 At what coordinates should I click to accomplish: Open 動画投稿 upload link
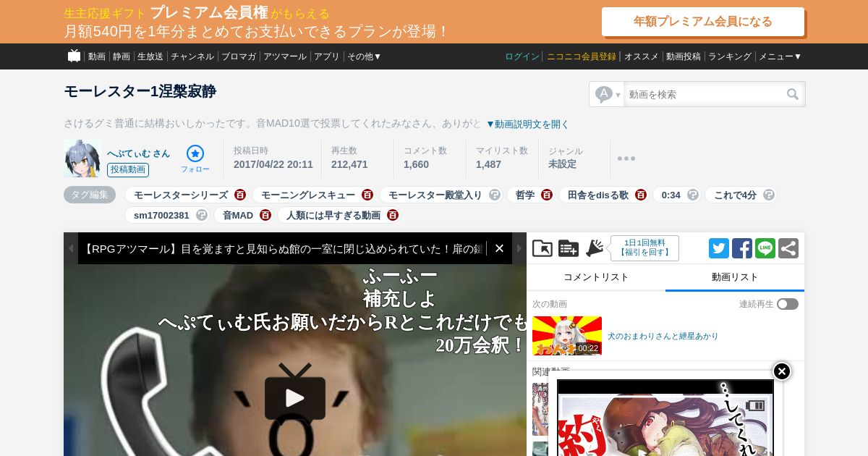pos(684,56)
